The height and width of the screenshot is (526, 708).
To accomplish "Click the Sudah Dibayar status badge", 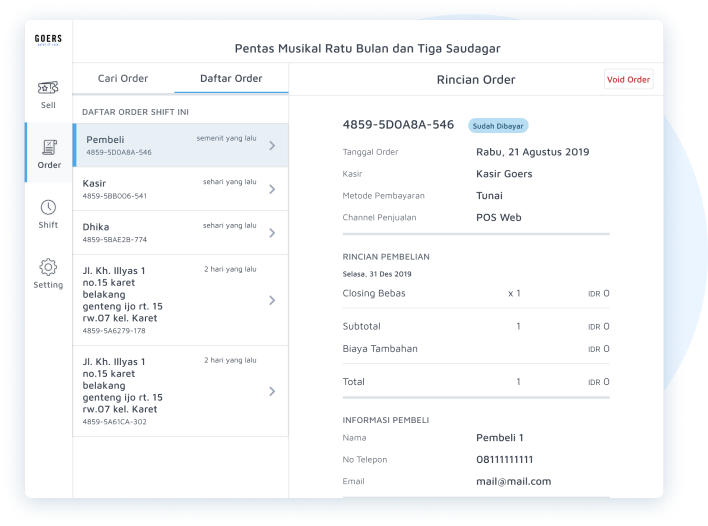I will (x=498, y=126).
